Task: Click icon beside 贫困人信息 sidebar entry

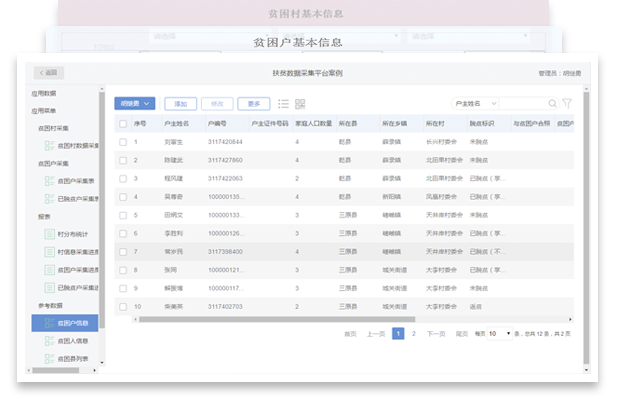Action: 49,341
